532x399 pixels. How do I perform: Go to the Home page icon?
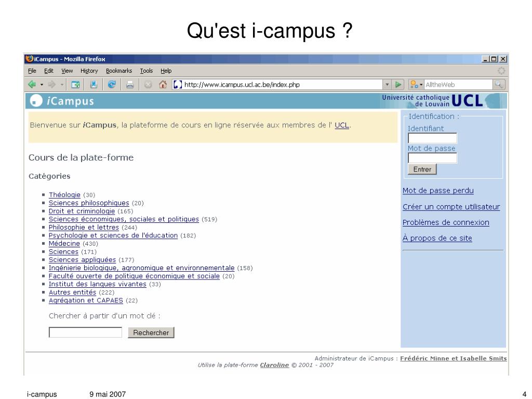163,85
